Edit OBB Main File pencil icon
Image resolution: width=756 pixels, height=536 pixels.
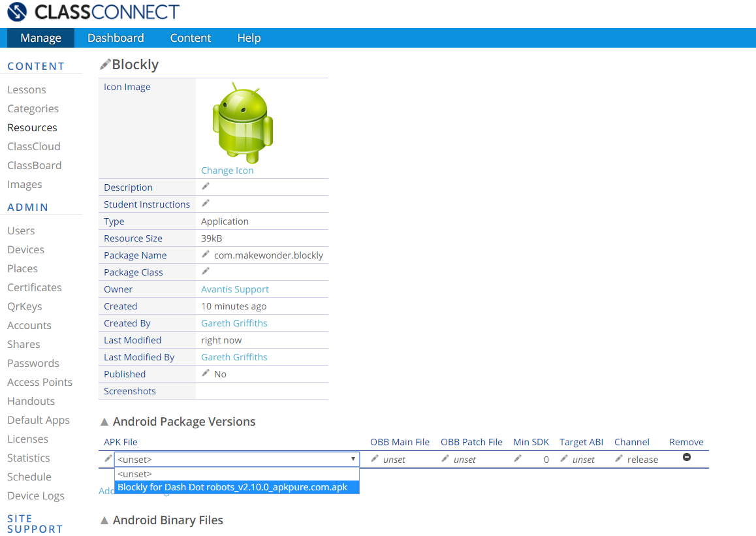[374, 459]
